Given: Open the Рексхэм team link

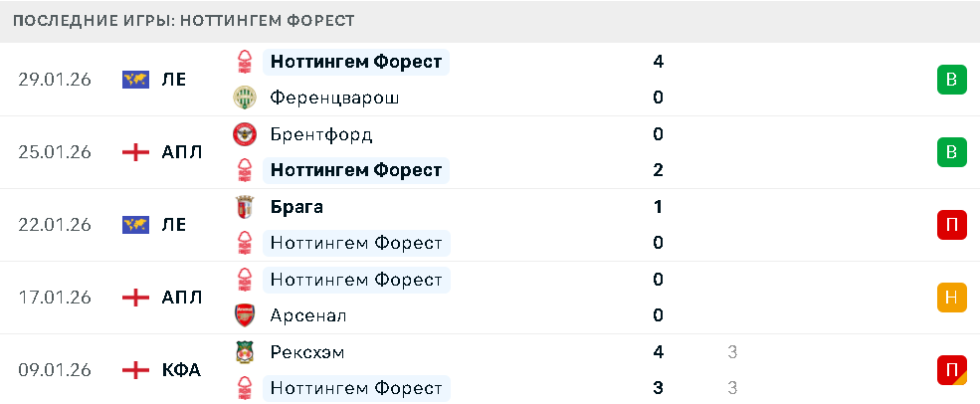Looking at the screenshot, I should tap(307, 352).
